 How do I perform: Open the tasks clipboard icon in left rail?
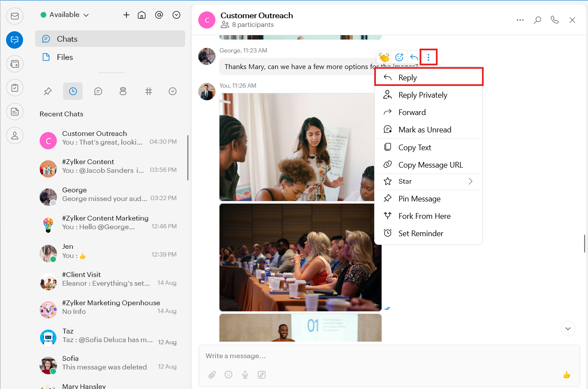pyautogui.click(x=15, y=88)
